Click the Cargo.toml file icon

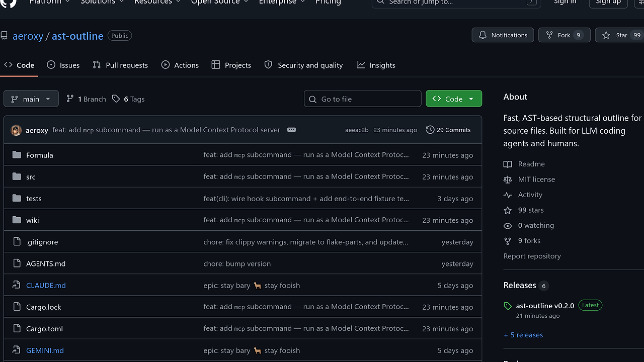(17, 328)
